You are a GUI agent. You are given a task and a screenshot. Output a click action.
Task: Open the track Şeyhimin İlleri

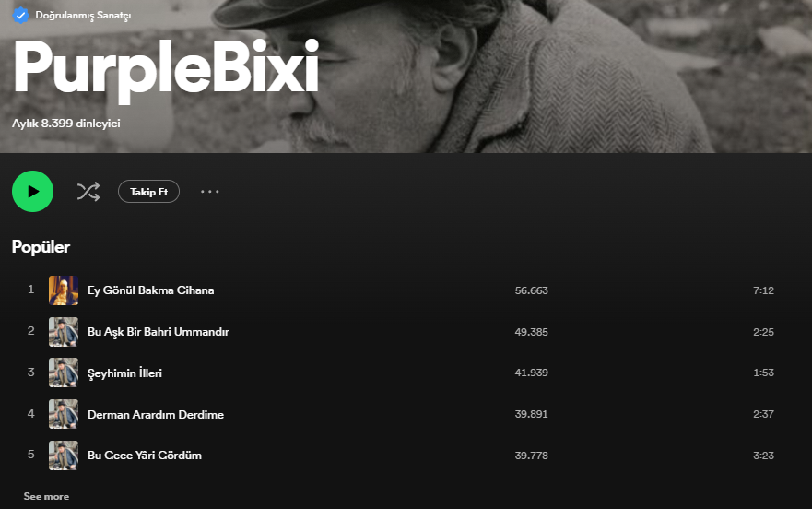124,373
